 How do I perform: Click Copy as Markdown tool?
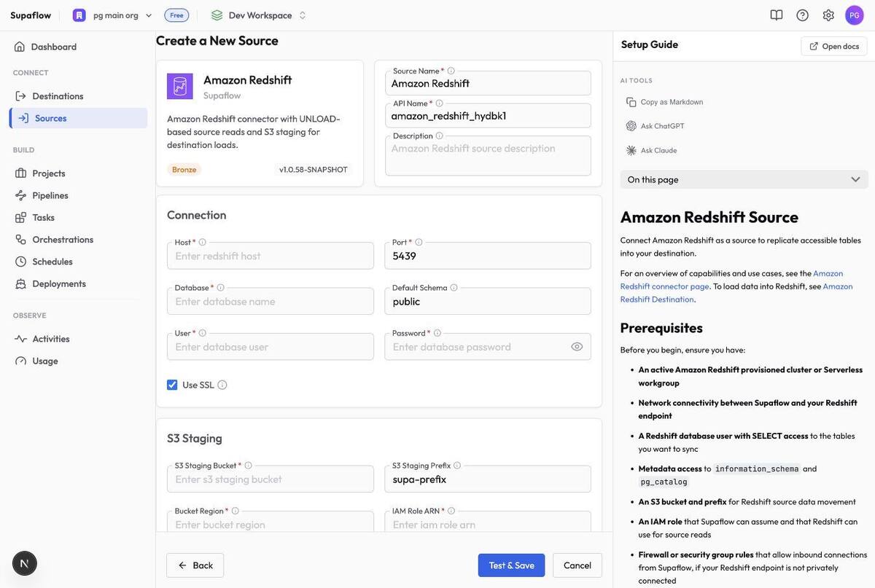pos(664,102)
